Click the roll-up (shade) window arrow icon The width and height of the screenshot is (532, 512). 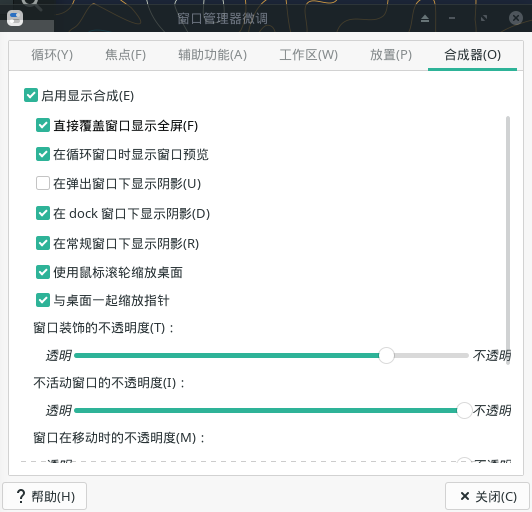pyautogui.click(x=425, y=18)
